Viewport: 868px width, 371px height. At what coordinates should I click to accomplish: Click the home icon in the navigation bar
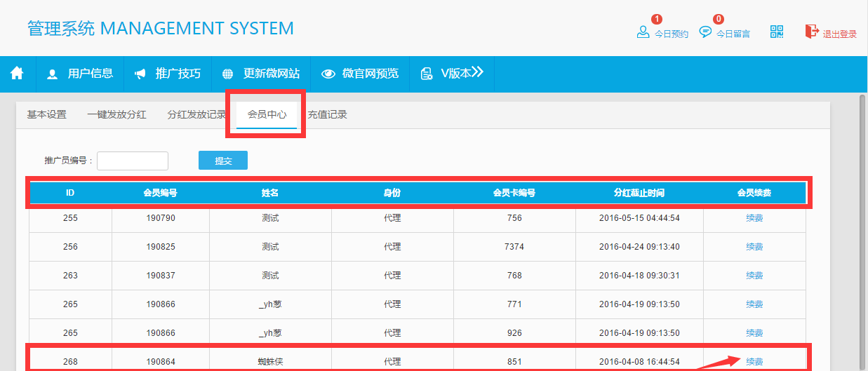tap(17, 73)
